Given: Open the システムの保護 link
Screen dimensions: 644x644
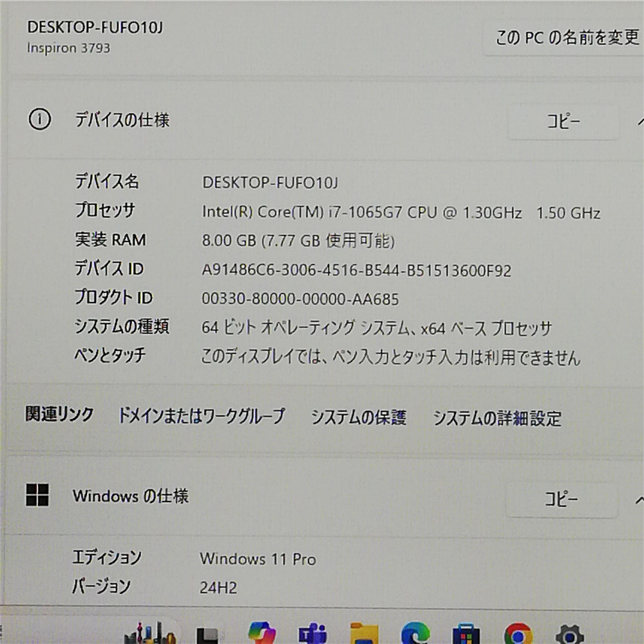Looking at the screenshot, I should coord(359,417).
